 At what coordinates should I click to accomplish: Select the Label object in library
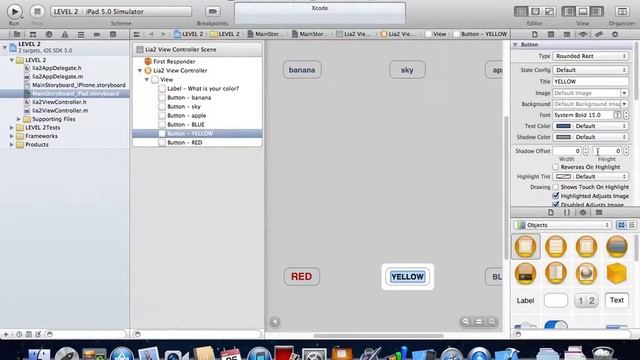(525, 300)
